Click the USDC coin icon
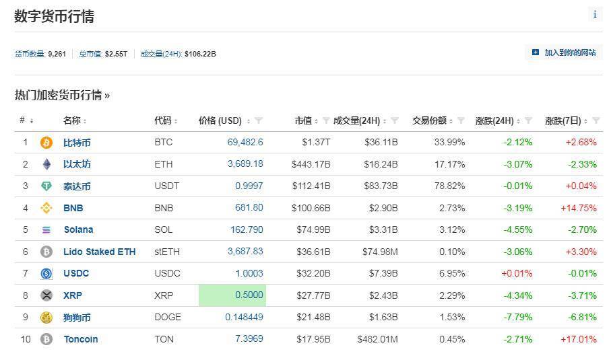611x364 pixels. click(x=46, y=274)
